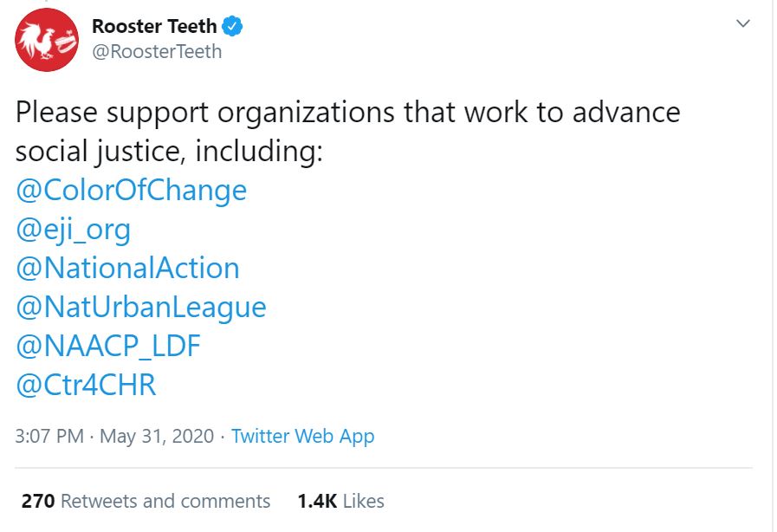
Task: Click the @Ctr4CHR mention
Action: pos(86,385)
